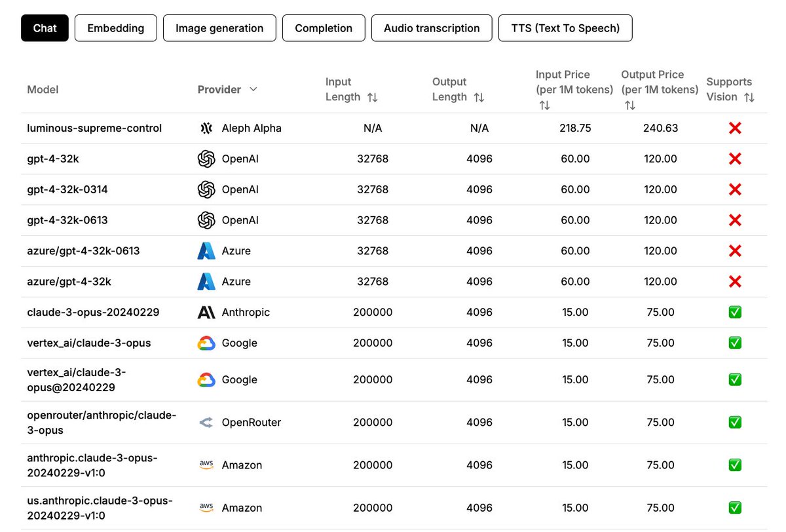Sort by Input Length arrows icon
The width and height of the screenshot is (786, 532).
(372, 97)
